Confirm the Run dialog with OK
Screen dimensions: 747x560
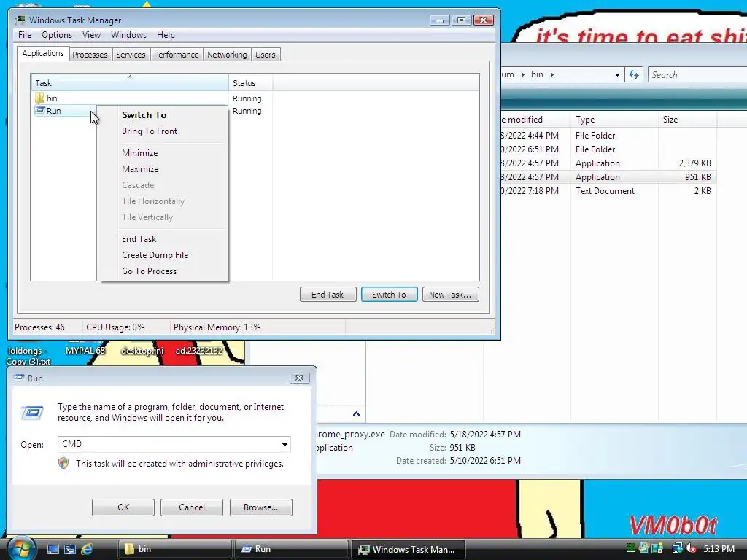(123, 507)
